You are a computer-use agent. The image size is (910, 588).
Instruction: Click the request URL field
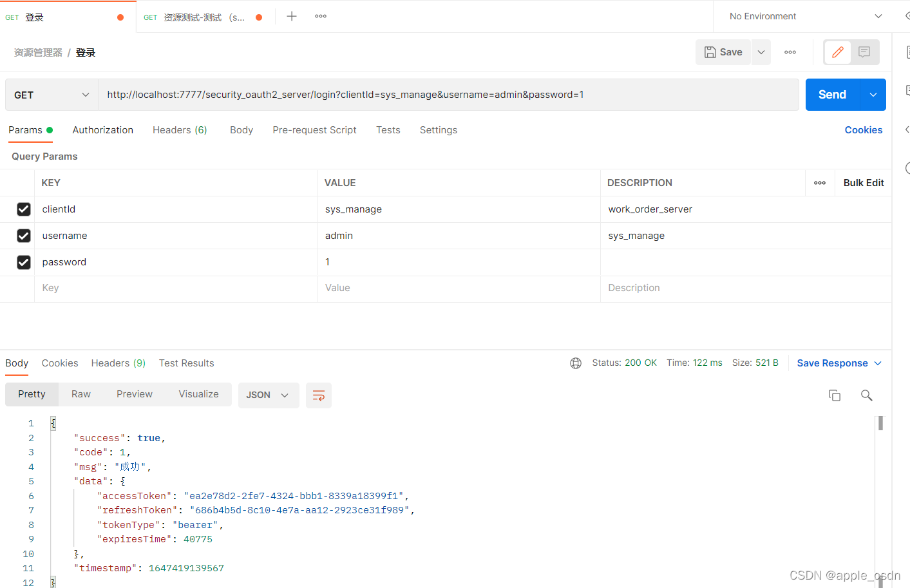(448, 95)
